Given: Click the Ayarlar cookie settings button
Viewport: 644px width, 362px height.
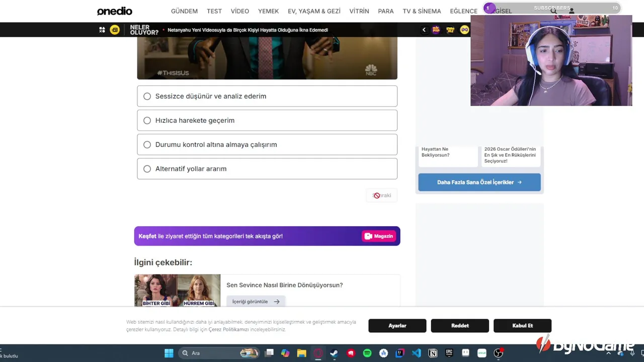Looking at the screenshot, I should pos(397,326).
